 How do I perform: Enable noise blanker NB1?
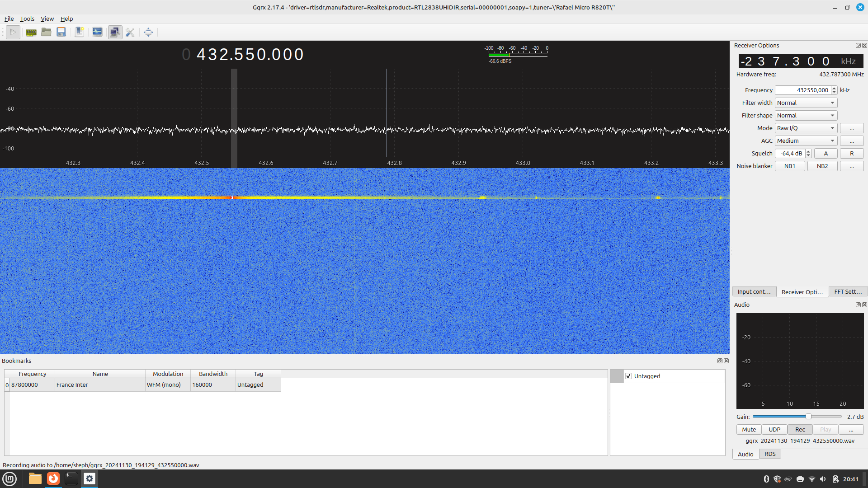click(x=789, y=166)
